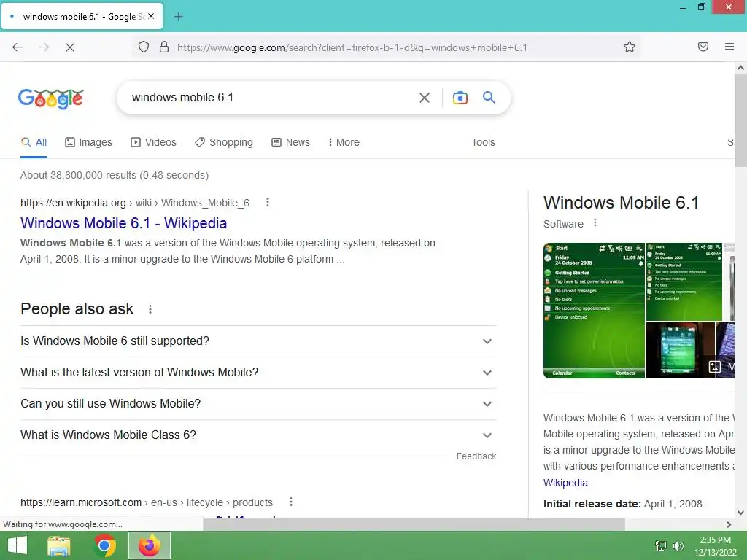Open options for learn.microsoft.com result
The image size is (747, 560).
(290, 502)
